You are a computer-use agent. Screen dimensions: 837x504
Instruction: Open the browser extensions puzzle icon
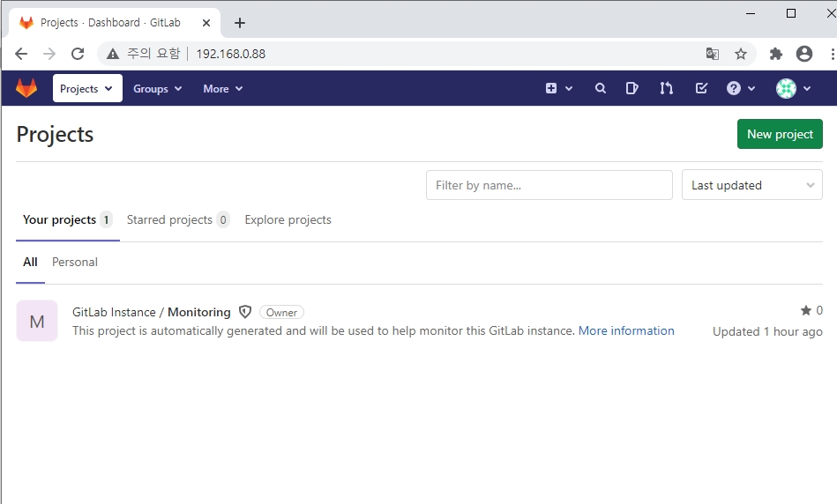click(775, 54)
